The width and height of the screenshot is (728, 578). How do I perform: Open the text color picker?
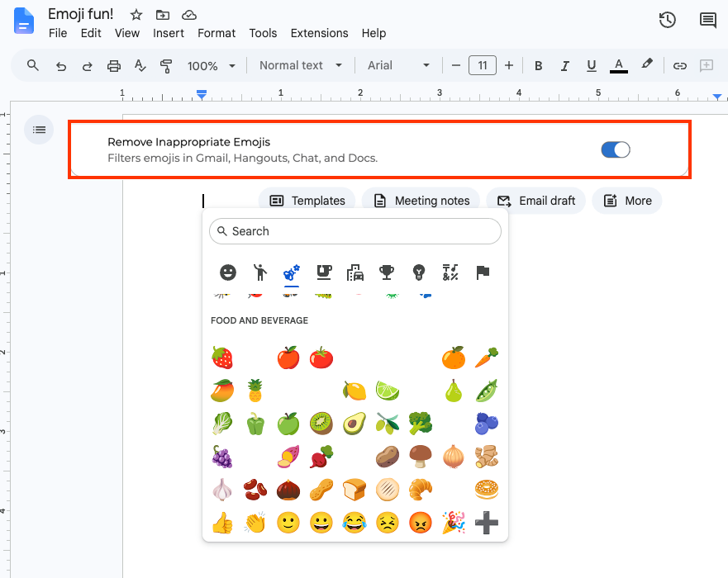pyautogui.click(x=618, y=66)
